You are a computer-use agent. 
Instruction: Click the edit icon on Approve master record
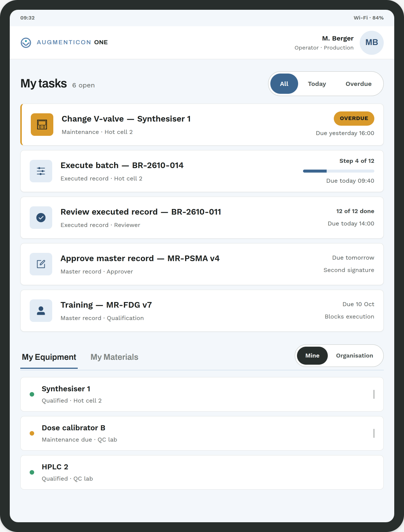(x=41, y=264)
